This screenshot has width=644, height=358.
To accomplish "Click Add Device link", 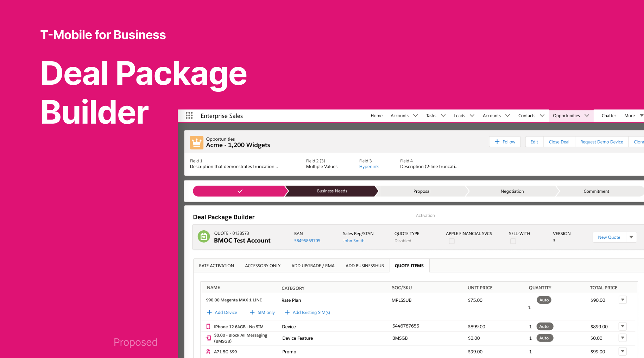I will (x=226, y=312).
